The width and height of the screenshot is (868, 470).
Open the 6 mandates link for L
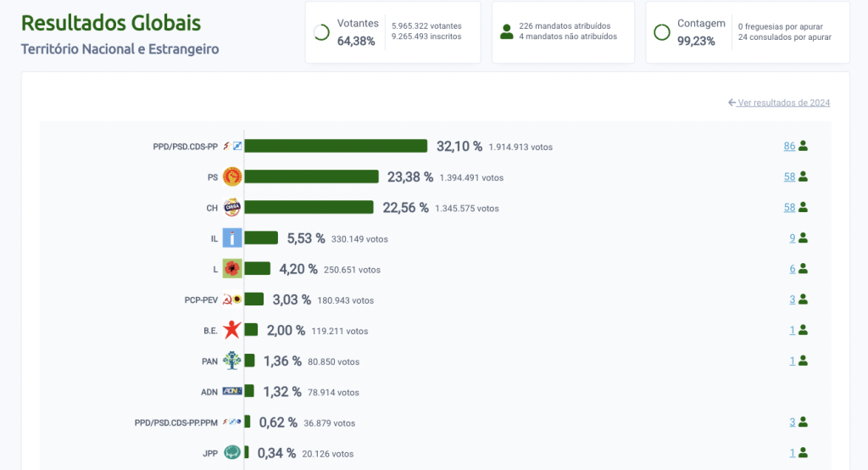tap(792, 269)
